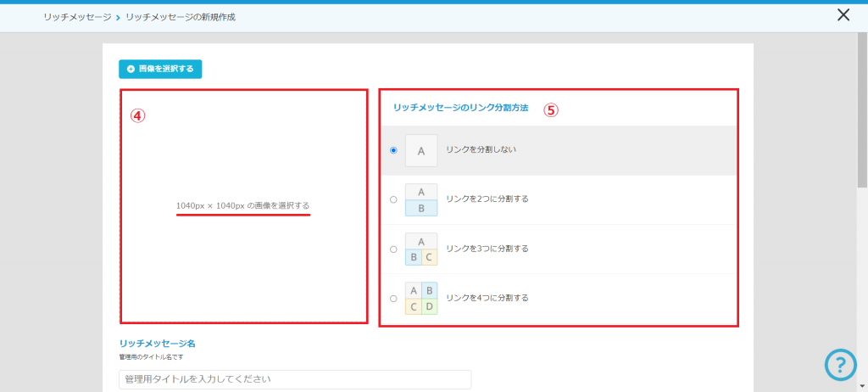Screen dimensions: 868x392
Task: Select the リンクを4つに分割する radio button
Action: 393,299
